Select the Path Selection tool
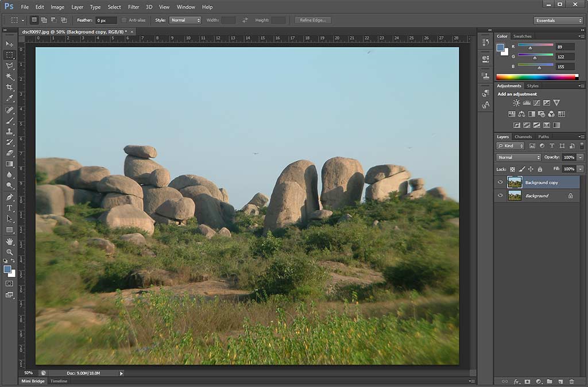The width and height of the screenshot is (588, 387). point(9,219)
